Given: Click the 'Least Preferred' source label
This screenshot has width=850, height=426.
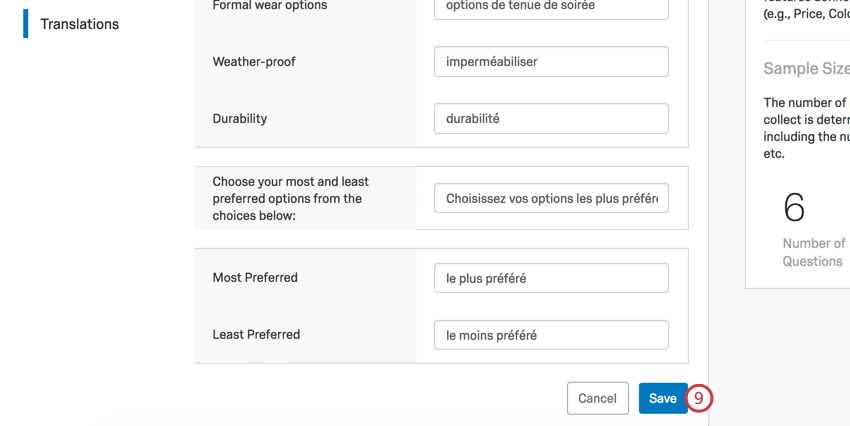Looking at the screenshot, I should pos(256,335).
